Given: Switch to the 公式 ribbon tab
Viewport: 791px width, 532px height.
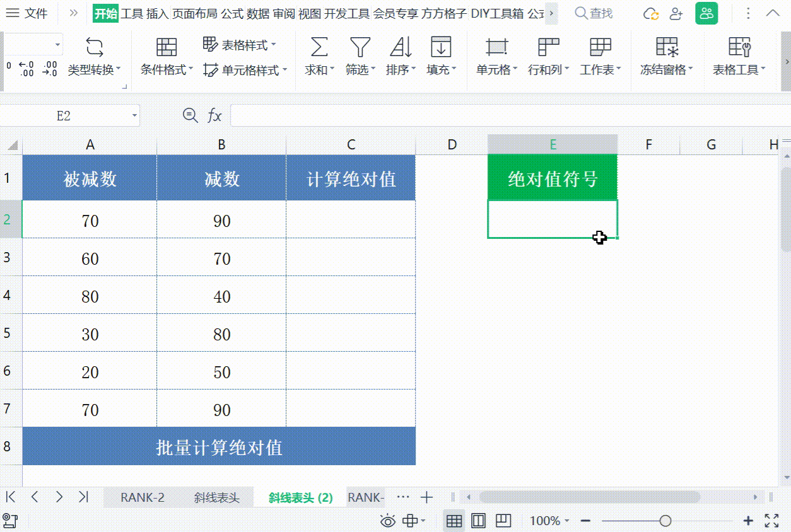Looking at the screenshot, I should [x=232, y=13].
